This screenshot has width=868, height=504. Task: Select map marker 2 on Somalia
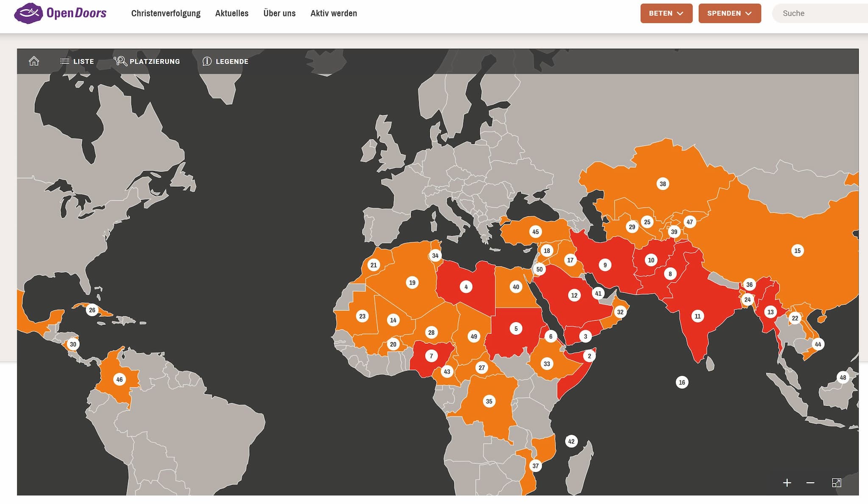[590, 356]
